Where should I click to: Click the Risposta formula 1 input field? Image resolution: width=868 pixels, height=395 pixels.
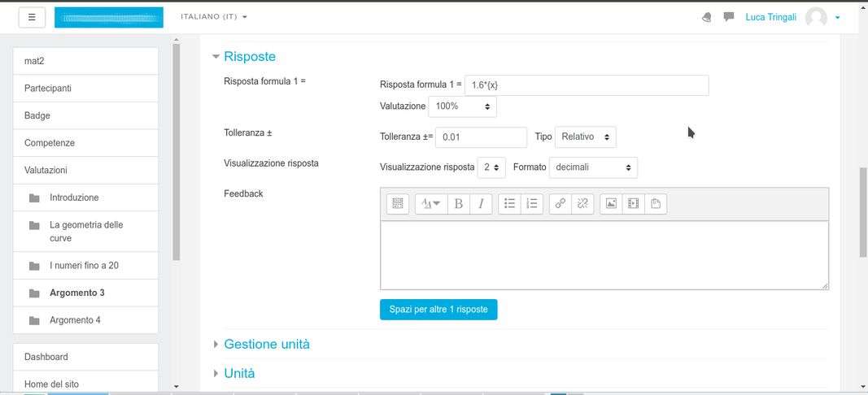pos(587,85)
